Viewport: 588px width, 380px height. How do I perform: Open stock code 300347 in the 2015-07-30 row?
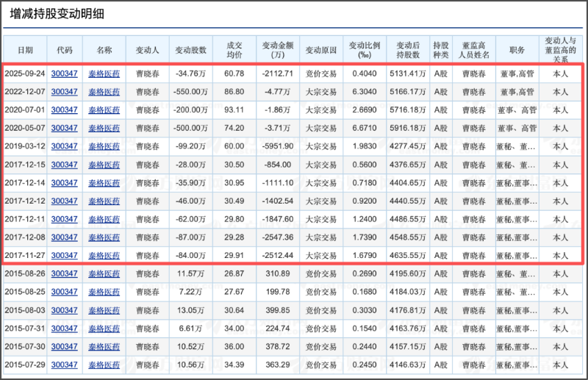(x=65, y=347)
